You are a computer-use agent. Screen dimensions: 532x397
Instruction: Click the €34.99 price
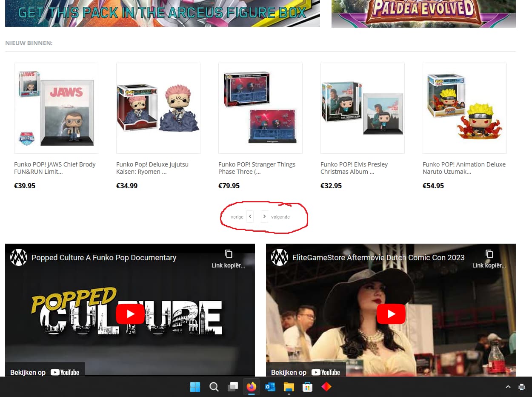(127, 186)
